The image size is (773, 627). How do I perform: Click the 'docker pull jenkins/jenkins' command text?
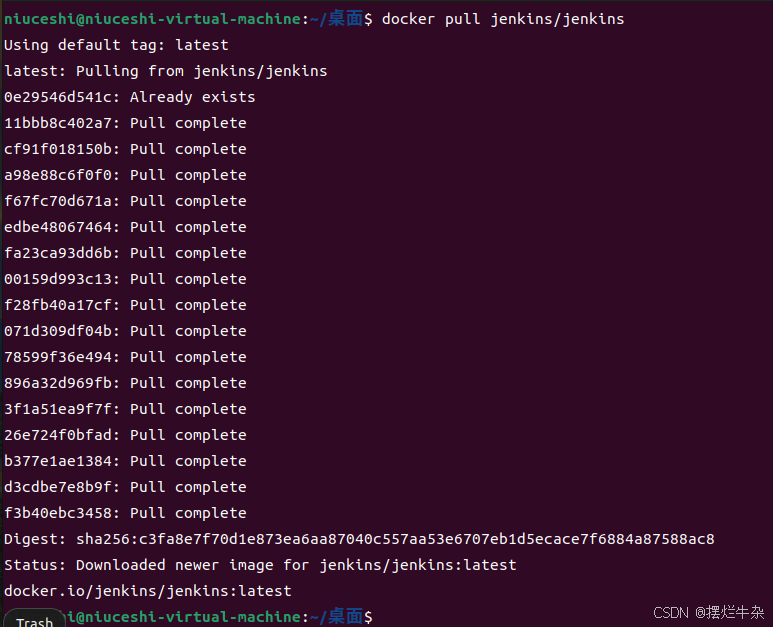(503, 19)
